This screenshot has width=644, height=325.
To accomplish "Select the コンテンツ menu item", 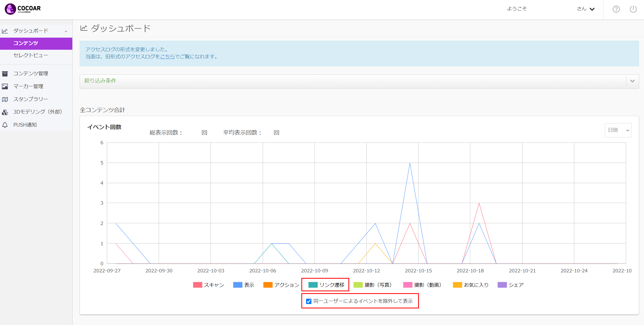I will click(36, 43).
